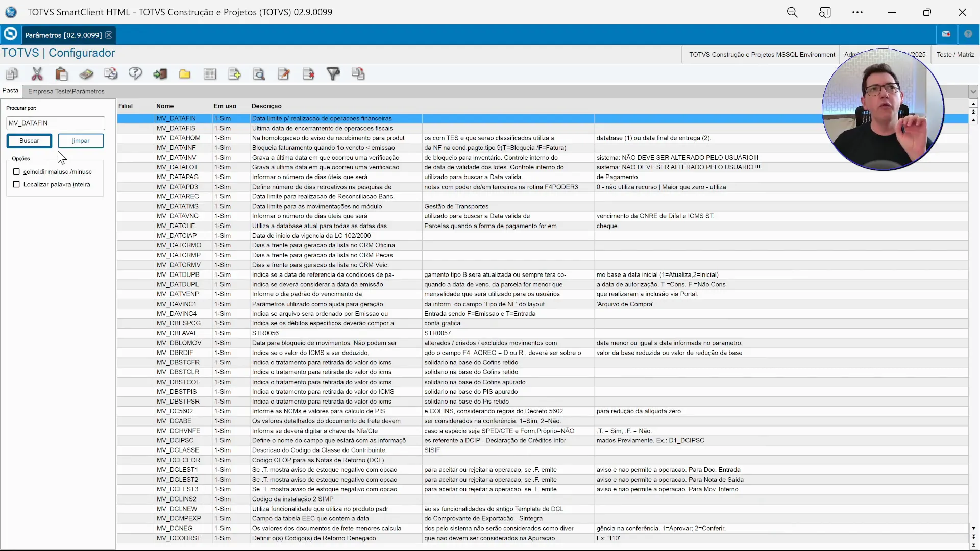This screenshot has width=980, height=551.
Task: Click inside the Procurar por search field
Action: coord(55,123)
